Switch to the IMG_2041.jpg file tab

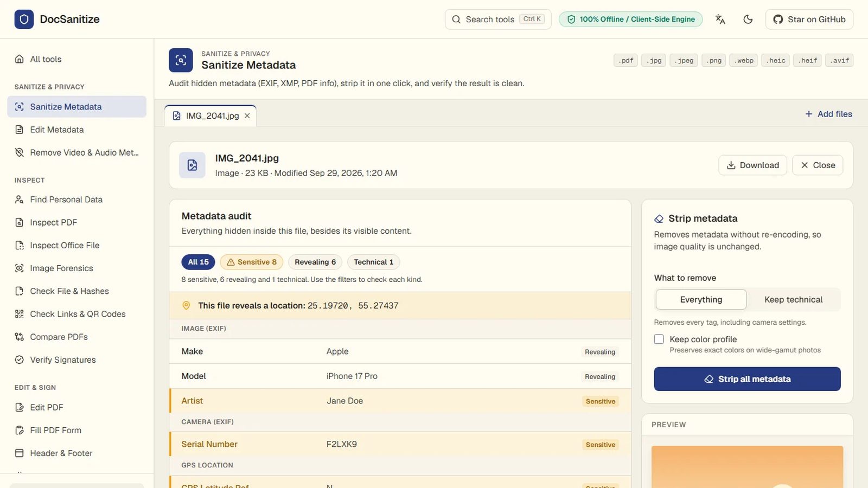(210, 115)
